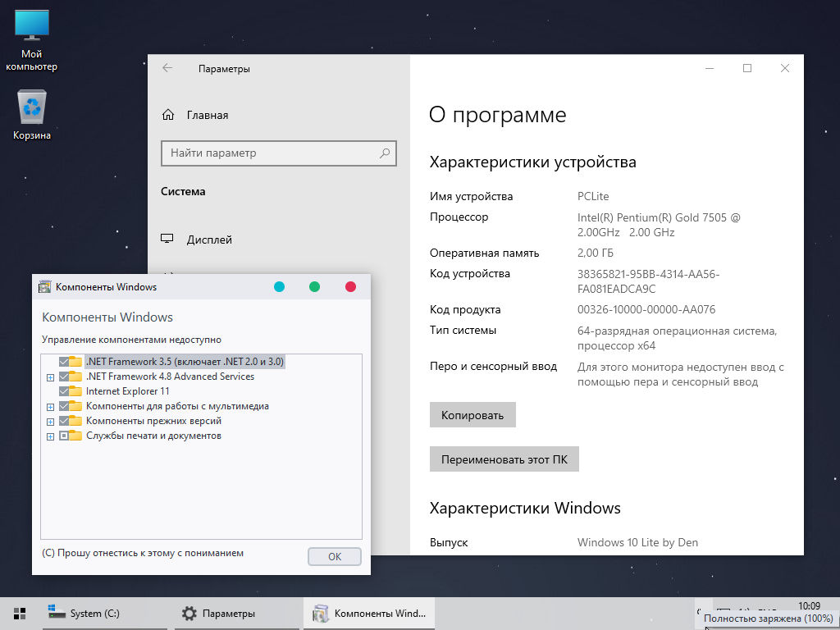Click the red close dot in Компоненты Windows
The height and width of the screenshot is (630, 840).
tap(350, 286)
